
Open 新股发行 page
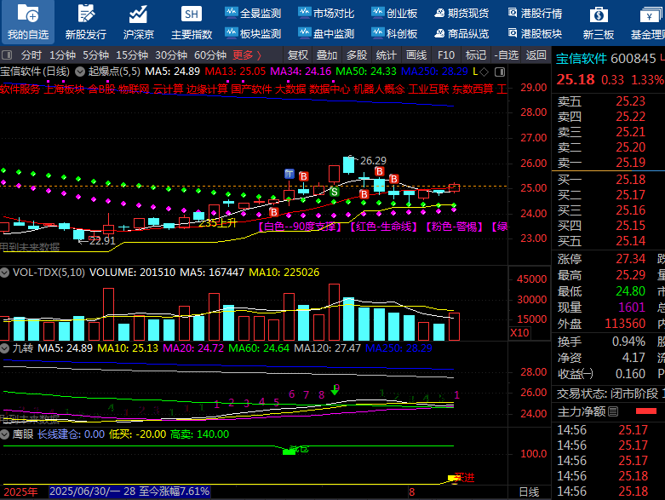86,22
